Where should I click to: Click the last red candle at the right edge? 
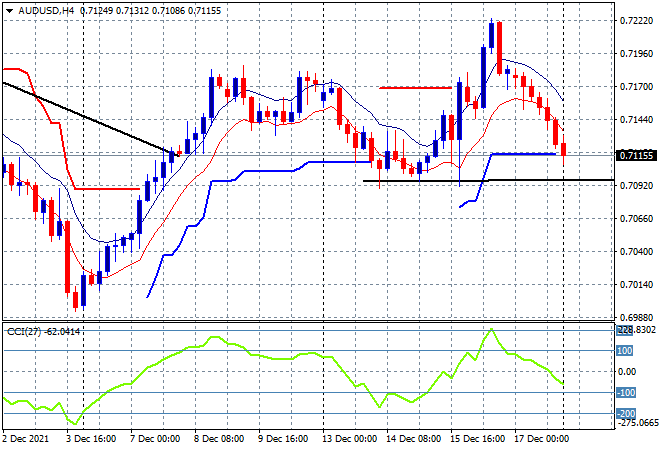pos(564,149)
